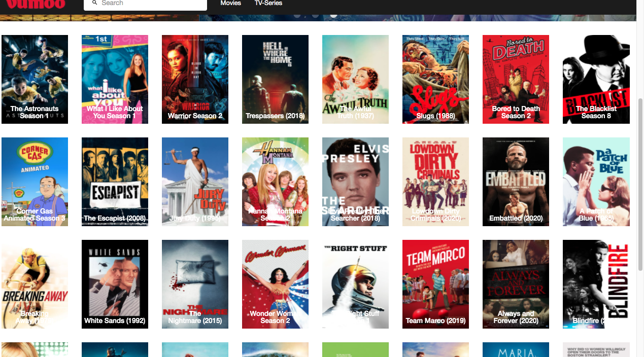644x357 pixels.
Task: Open The Awful Truth (1937) poster
Action: [355, 79]
